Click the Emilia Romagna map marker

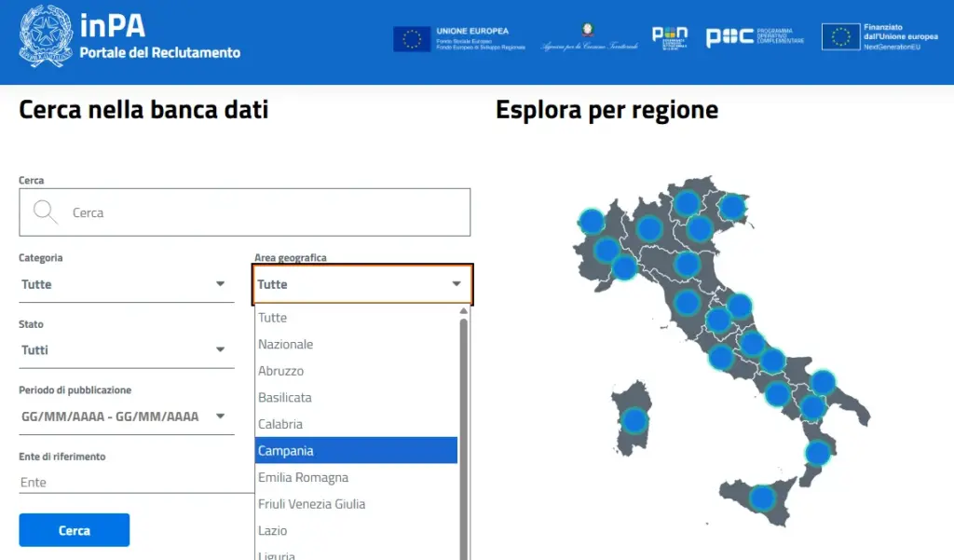(x=687, y=265)
